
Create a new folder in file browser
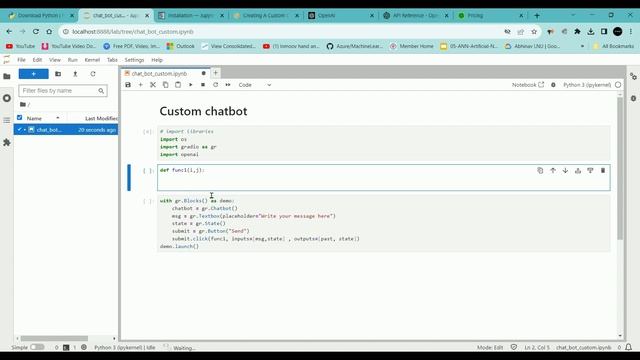[58, 74]
